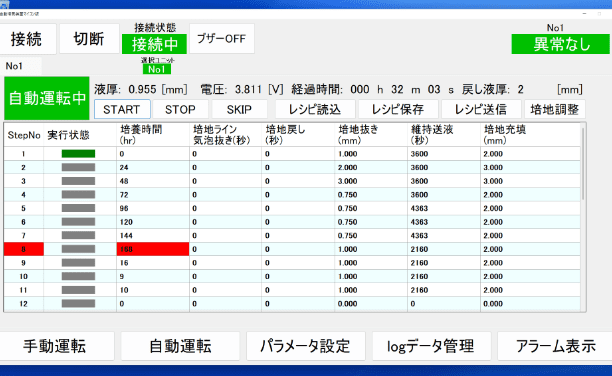Image resolution: width=612 pixels, height=376 pixels.
Task: Click 培地充填 value 3.000 in step 2
Action: tap(530, 168)
